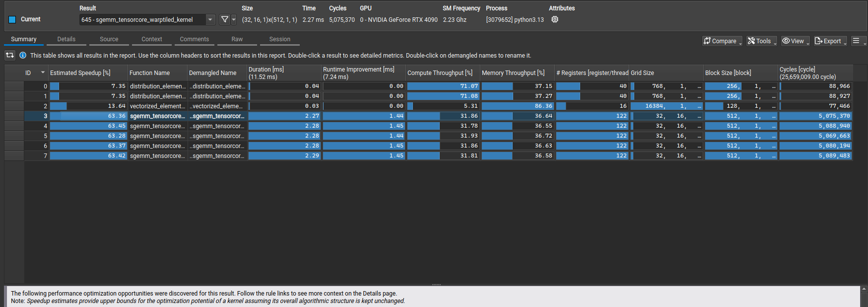The width and height of the screenshot is (868, 307).
Task: Open the Raw tab
Action: click(237, 39)
